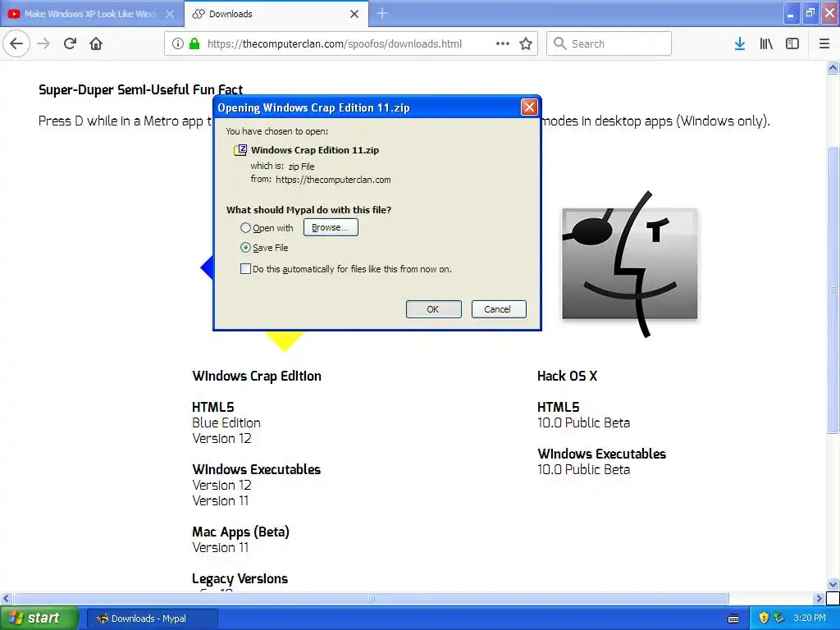Click the tray icon beside the clock

(779, 618)
